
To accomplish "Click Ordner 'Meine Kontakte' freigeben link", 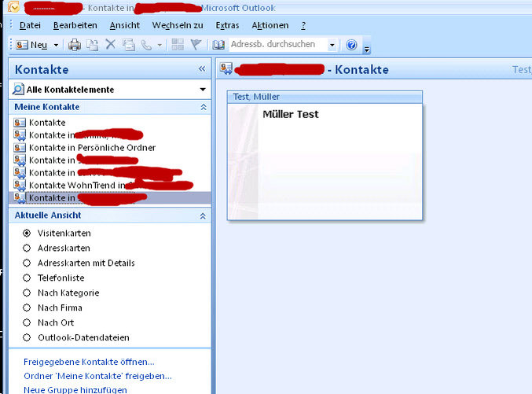I will pos(97,377).
